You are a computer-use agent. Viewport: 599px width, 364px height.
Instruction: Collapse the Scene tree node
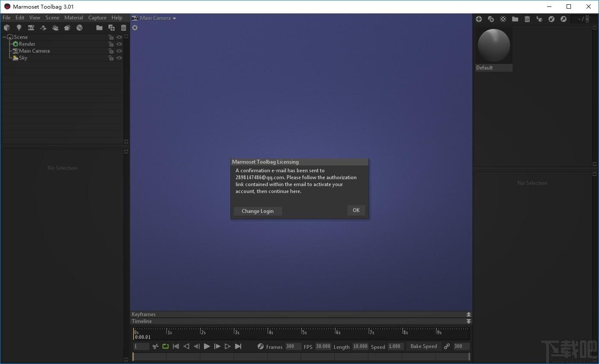[x=4, y=37]
